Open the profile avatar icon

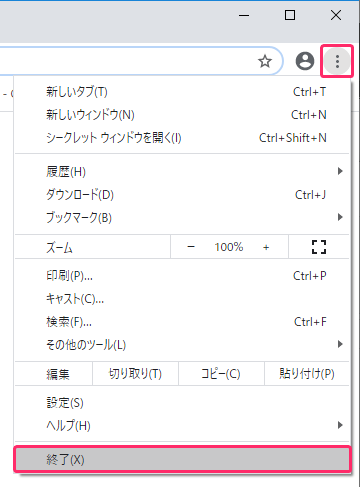click(305, 61)
